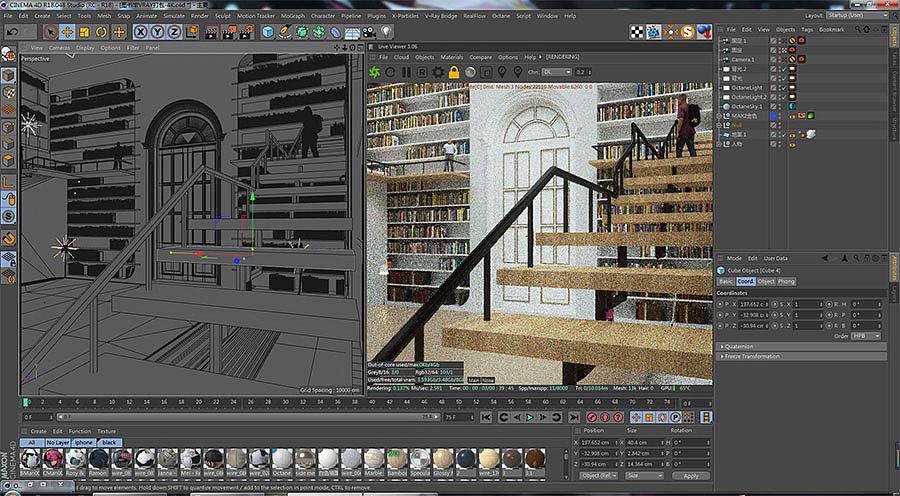Open the rotation Order HPB dropdown
The width and height of the screenshot is (900, 496).
pos(866,336)
